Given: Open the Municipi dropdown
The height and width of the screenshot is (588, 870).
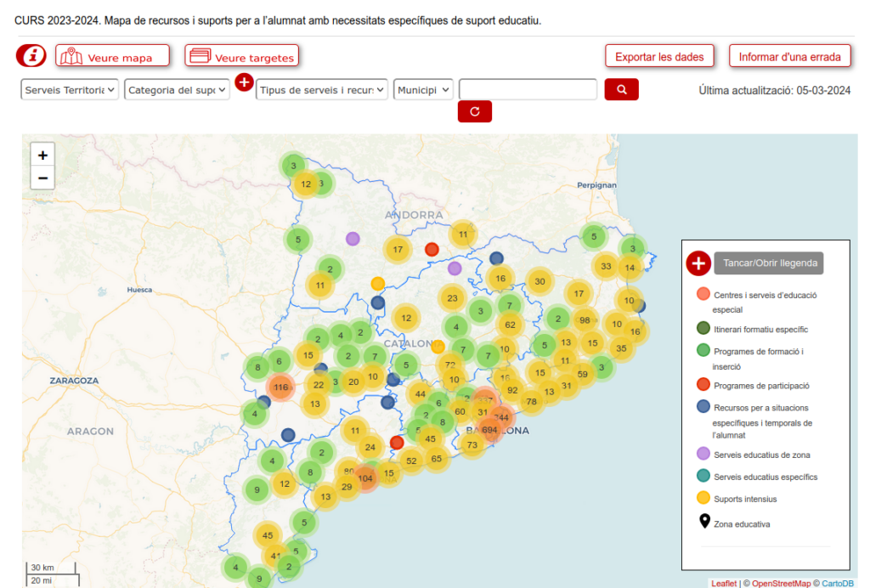Looking at the screenshot, I should pyautogui.click(x=423, y=89).
